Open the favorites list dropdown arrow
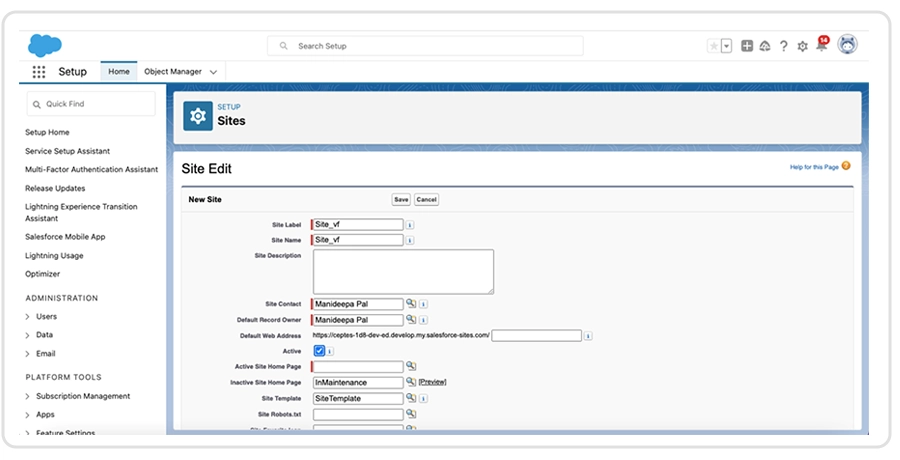The image size is (900, 460). click(726, 46)
